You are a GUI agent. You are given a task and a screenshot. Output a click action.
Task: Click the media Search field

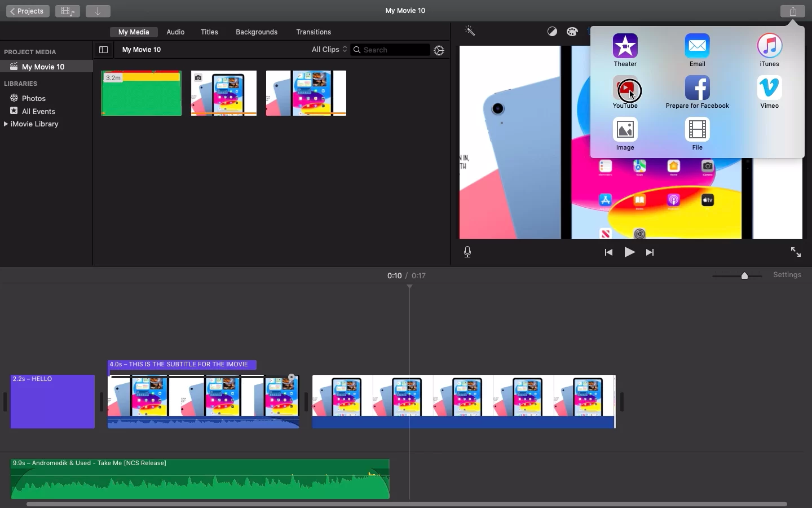pyautogui.click(x=390, y=50)
